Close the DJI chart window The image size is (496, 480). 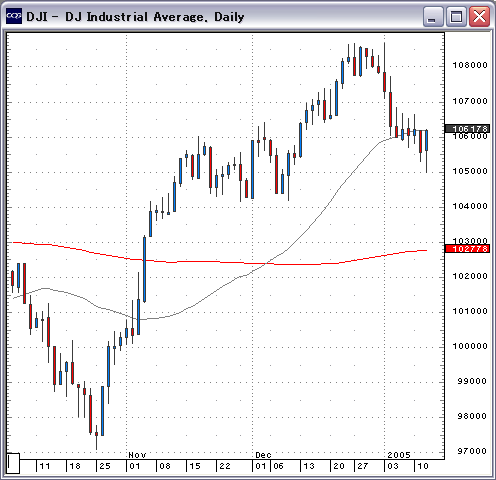pyautogui.click(x=479, y=16)
